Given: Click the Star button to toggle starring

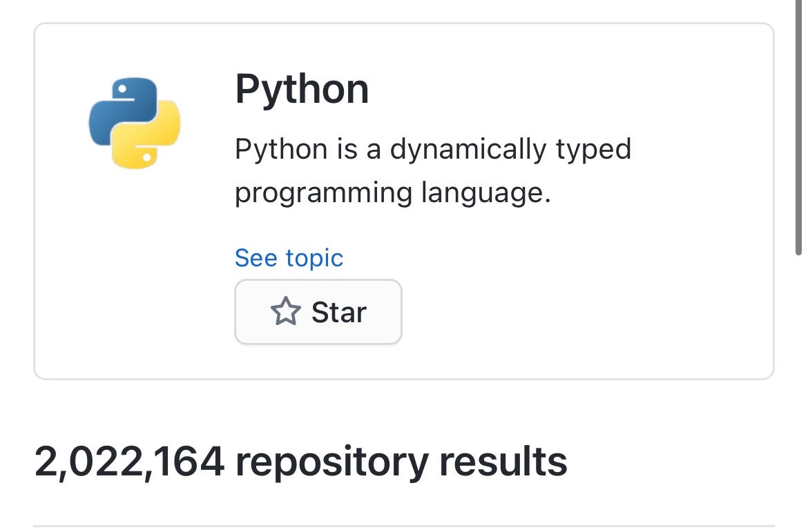Looking at the screenshot, I should pyautogui.click(x=318, y=312).
